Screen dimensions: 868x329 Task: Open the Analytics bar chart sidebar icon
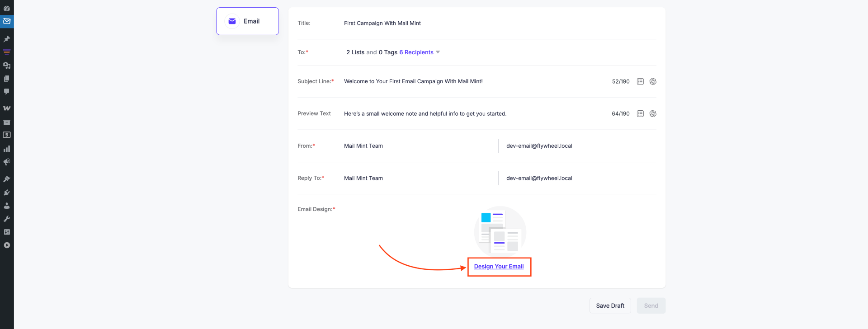click(7, 149)
